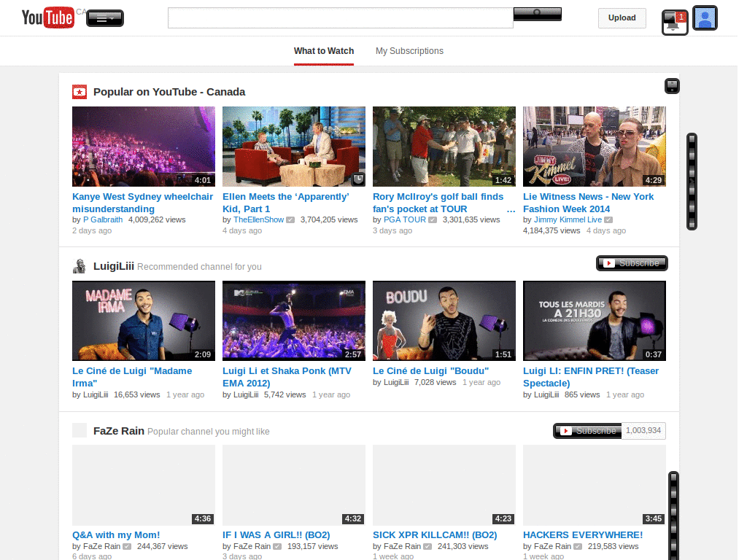Click the 4:01 duration badge on Kanye video
Viewport: 747px width, 560px height.
click(x=203, y=180)
